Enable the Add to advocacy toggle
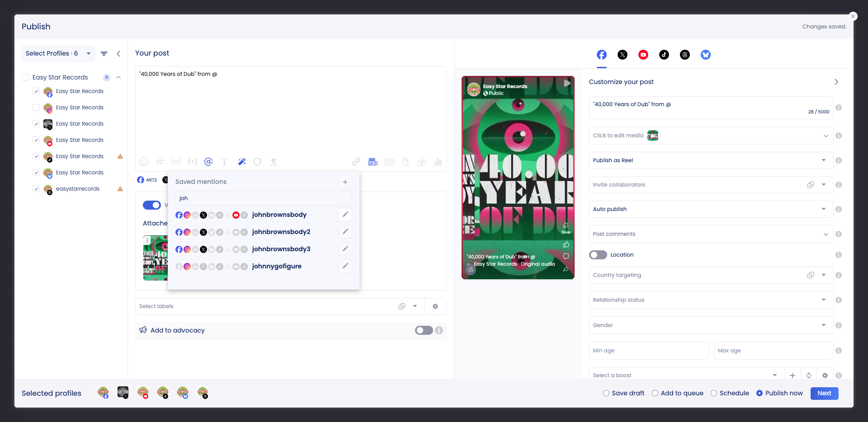Screen dimensions: 868x422 pos(424,330)
